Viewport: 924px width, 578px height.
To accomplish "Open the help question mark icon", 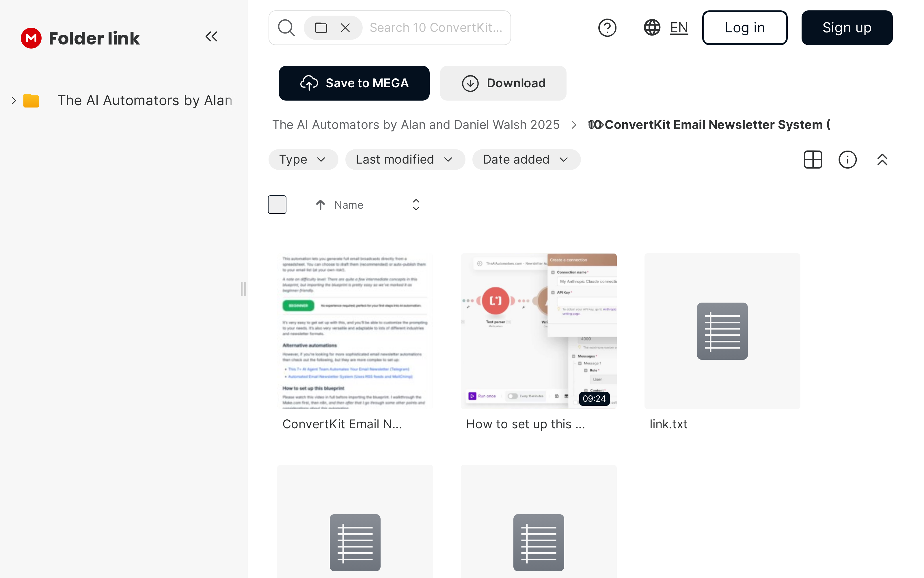I will 607,28.
